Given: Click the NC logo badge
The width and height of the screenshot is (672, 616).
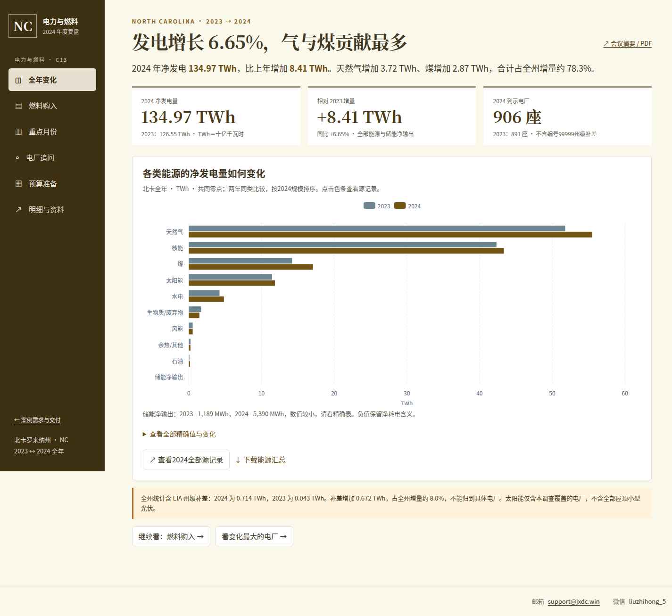Looking at the screenshot, I should click(23, 26).
